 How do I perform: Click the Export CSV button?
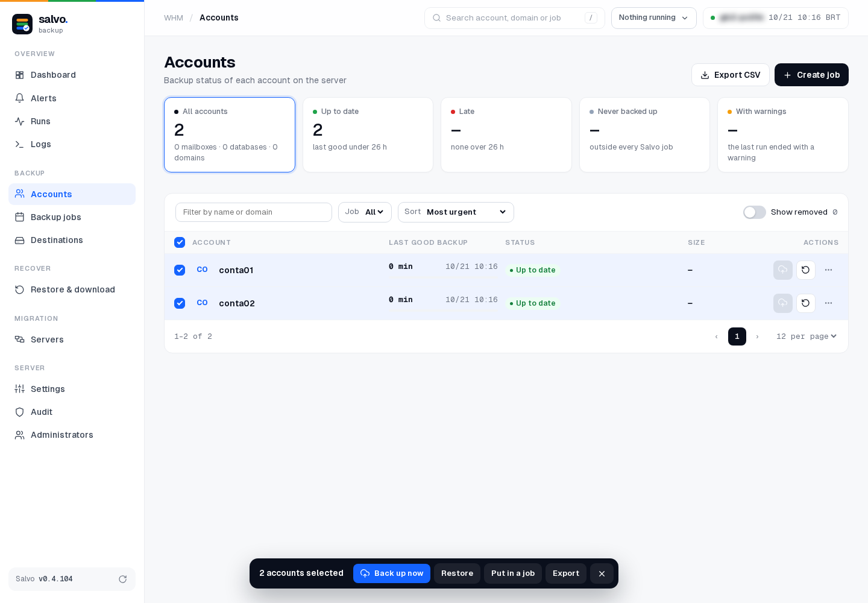point(731,75)
